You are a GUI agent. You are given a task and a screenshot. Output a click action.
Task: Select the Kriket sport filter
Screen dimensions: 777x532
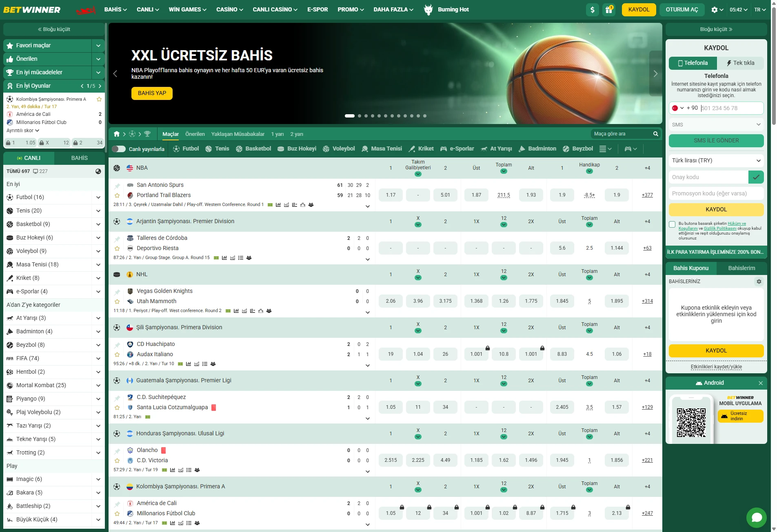[x=421, y=149]
